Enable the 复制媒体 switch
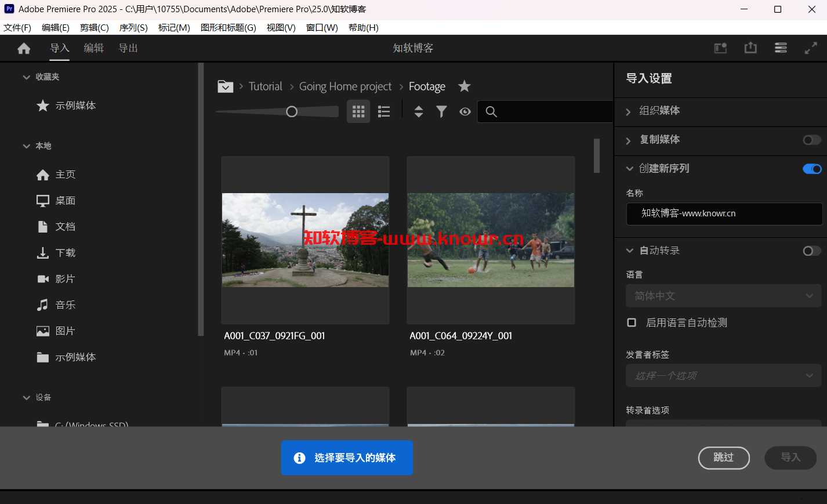Screen dimensions: 827x504 pos(812,140)
